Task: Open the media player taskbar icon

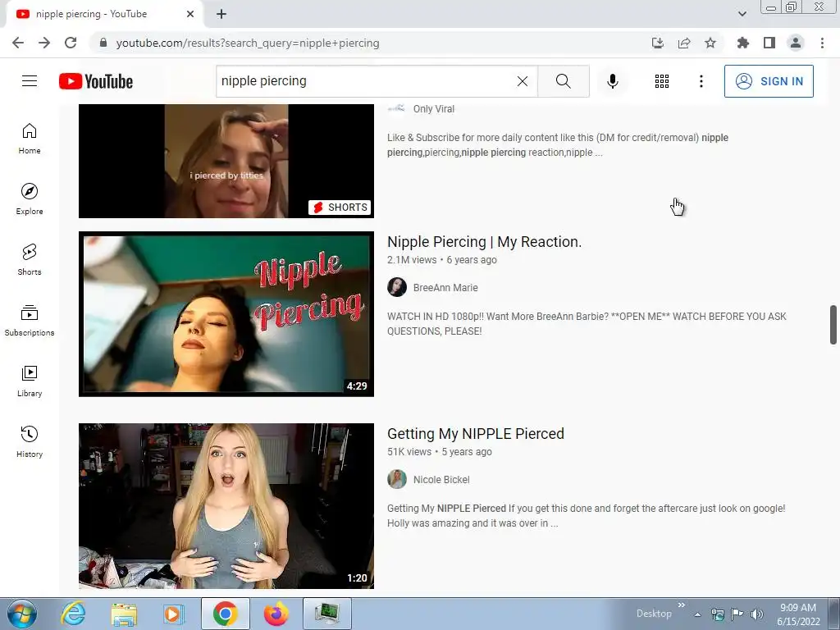Action: 173,614
